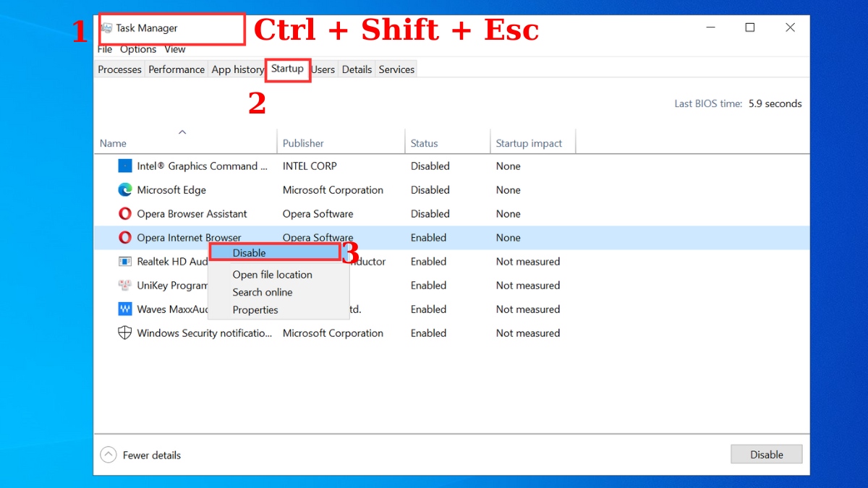Choose Open file location in context menu
This screenshot has width=868, height=488.
pos(273,275)
